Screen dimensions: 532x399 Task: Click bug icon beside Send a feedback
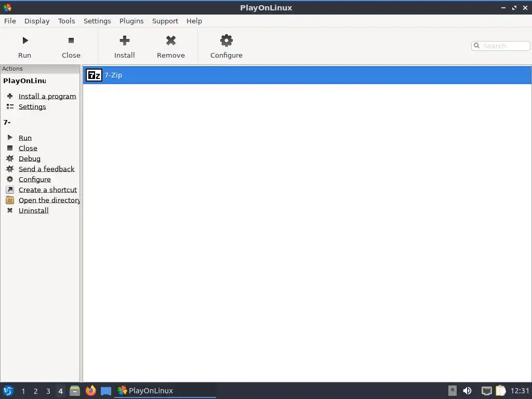pos(10,169)
